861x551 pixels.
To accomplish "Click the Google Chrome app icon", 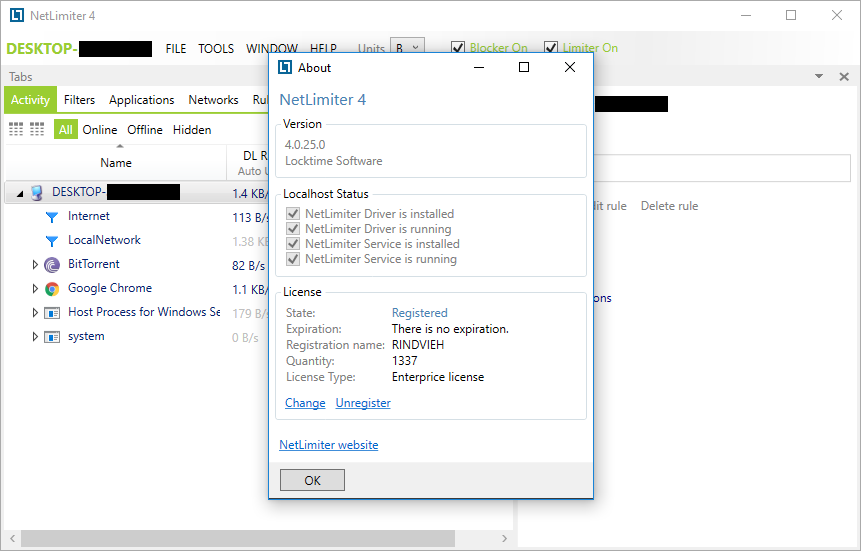I will [52, 289].
